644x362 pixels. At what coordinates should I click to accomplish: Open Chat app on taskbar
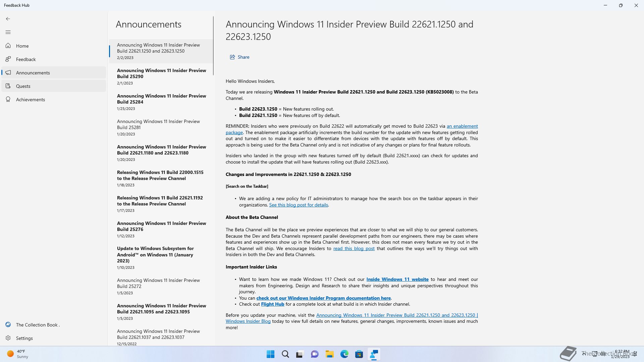(315, 354)
